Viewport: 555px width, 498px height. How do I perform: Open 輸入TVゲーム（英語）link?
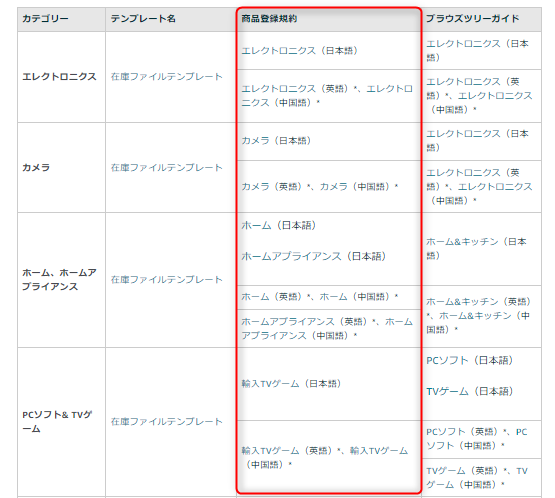pos(288,451)
